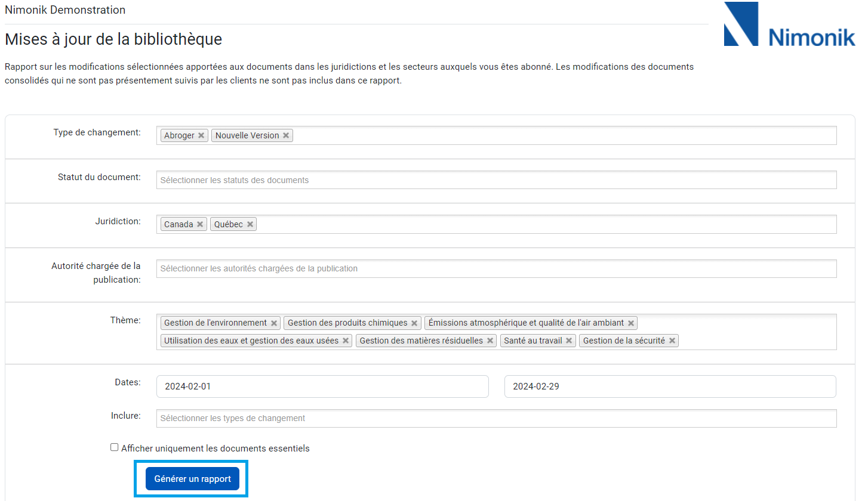
Task: Remove Gestion de l'environnement theme tag
Action: pos(274,323)
